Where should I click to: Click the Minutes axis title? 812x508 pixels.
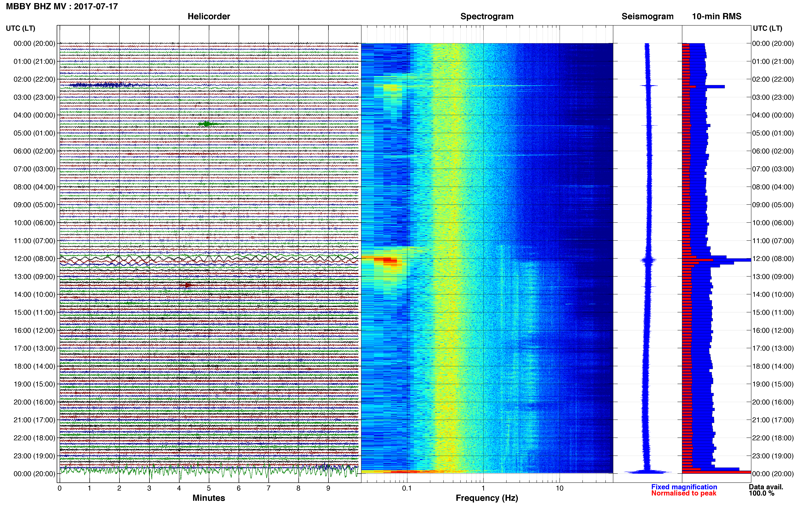208,498
